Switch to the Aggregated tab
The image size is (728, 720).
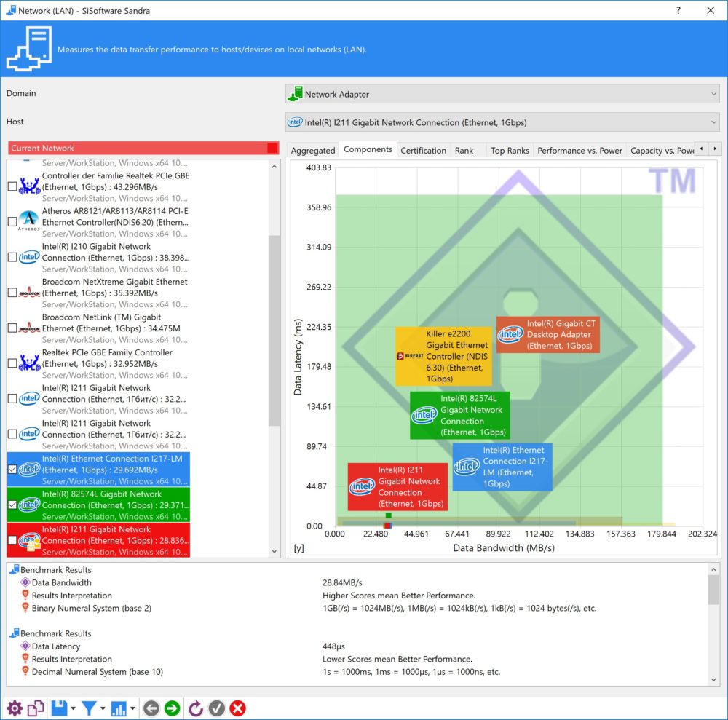tap(313, 151)
